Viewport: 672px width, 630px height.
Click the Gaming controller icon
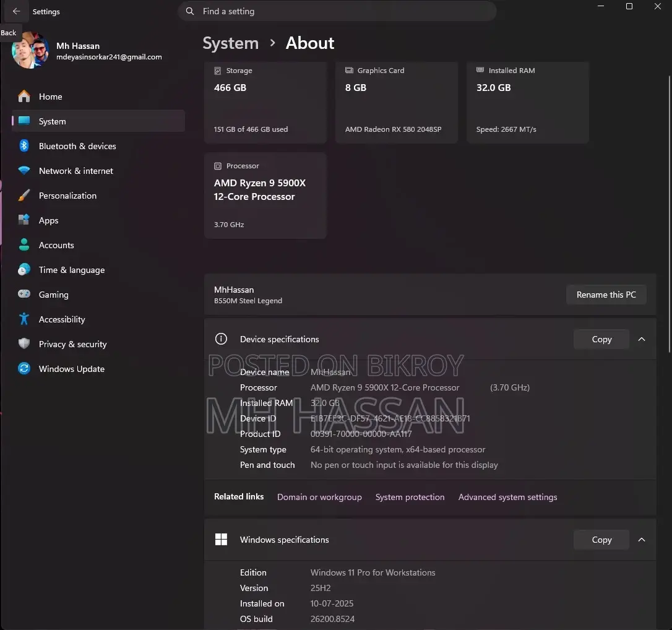tap(24, 294)
